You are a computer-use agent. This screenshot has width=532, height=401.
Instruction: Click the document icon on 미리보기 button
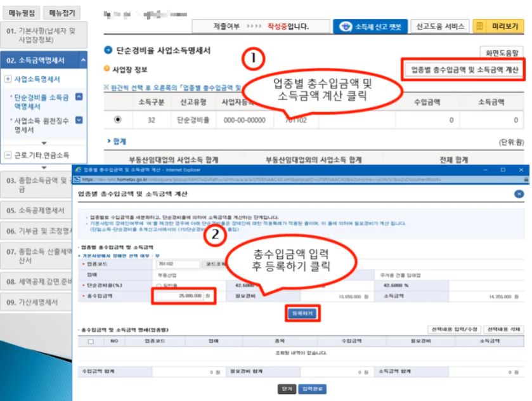pyautogui.click(x=480, y=26)
